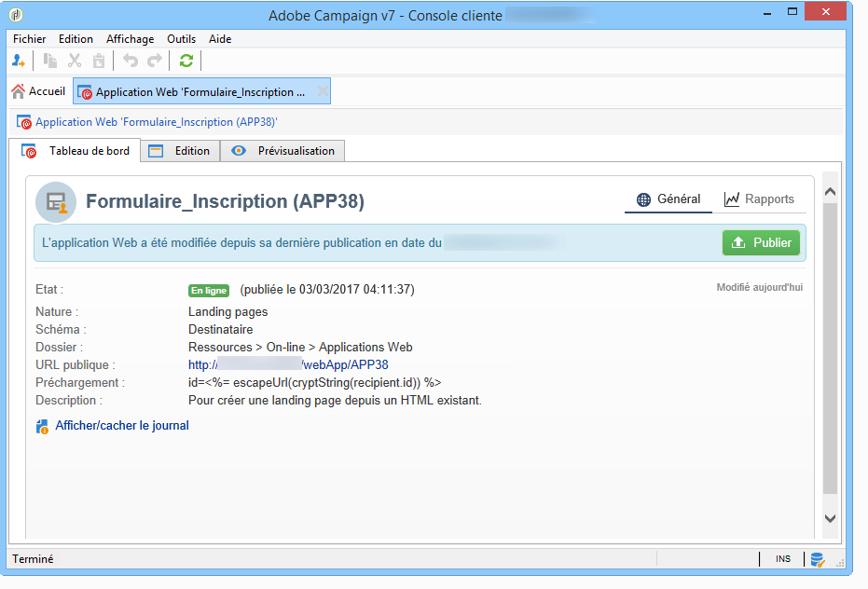Click the new connection user icon in toolbar
The width and height of the screenshot is (868, 589).
coord(19,61)
